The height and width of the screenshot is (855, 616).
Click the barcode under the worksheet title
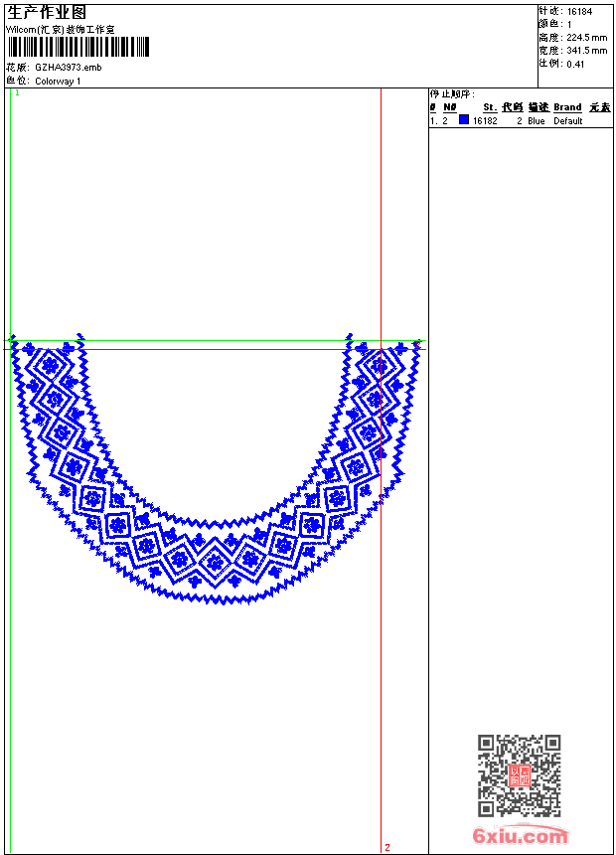click(77, 47)
